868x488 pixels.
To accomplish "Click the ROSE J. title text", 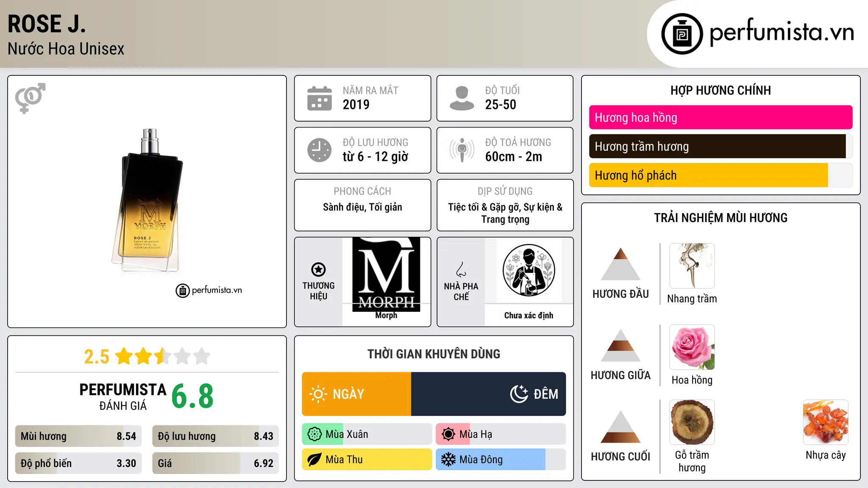I will click(47, 24).
